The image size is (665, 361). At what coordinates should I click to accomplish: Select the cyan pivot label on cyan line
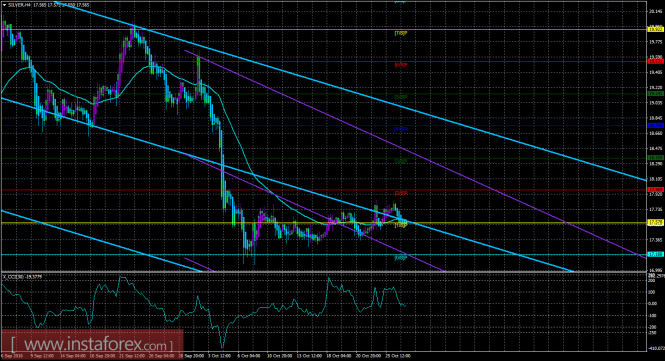point(401,257)
